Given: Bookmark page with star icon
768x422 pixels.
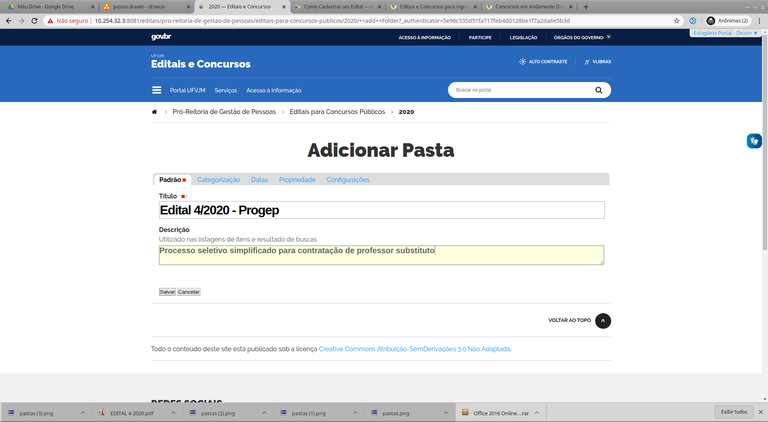Looking at the screenshot, I should (677, 20).
